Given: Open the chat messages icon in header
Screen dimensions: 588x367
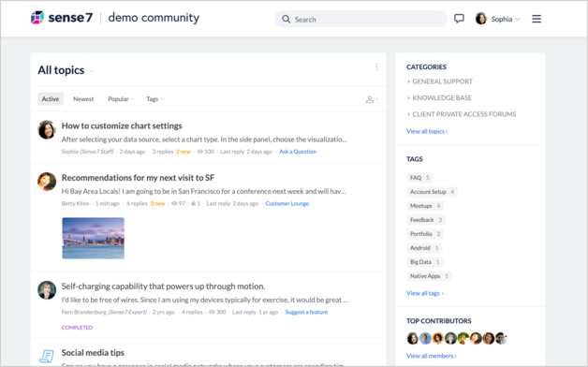Looking at the screenshot, I should pyautogui.click(x=459, y=19).
